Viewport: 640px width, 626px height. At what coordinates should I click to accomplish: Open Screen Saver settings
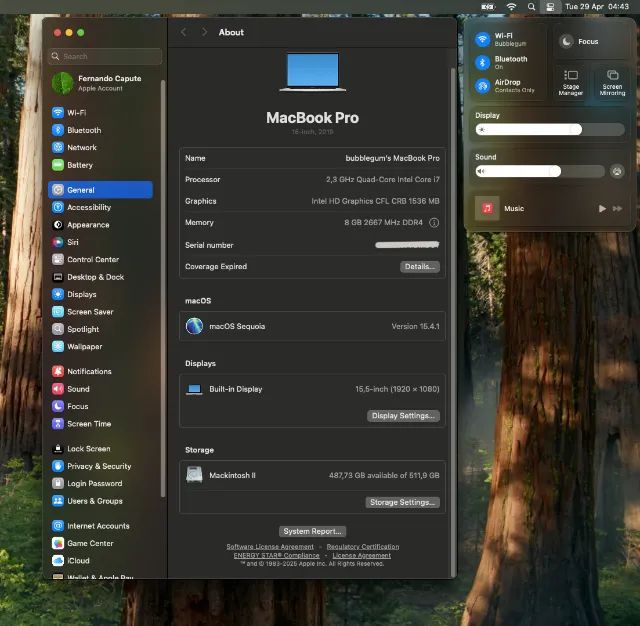100,312
